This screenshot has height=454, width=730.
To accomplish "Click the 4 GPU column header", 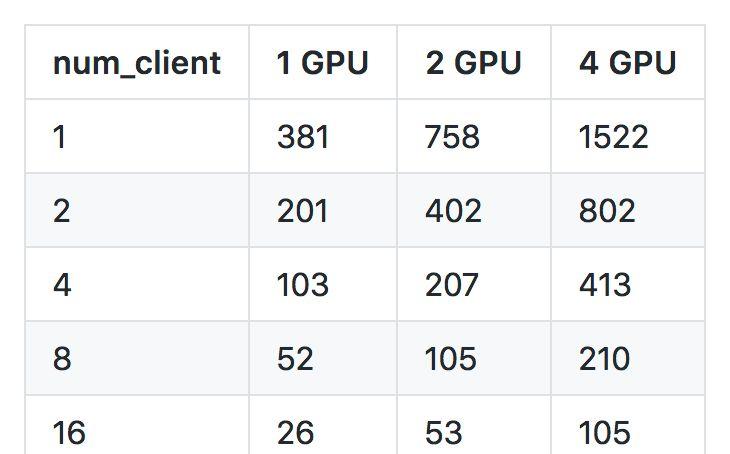I will (628, 62).
